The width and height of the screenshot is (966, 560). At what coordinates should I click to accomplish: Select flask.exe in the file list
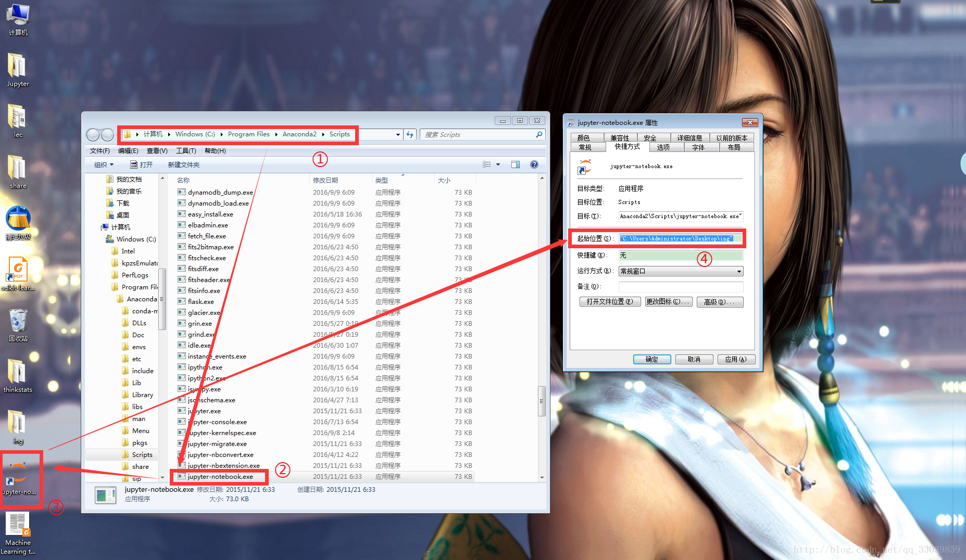pyautogui.click(x=201, y=301)
